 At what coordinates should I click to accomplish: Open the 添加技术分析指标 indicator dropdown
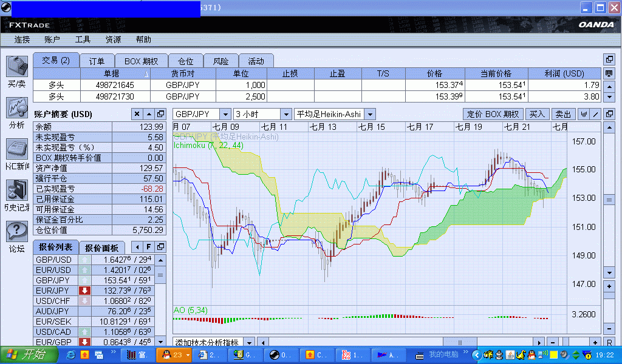coord(248,343)
